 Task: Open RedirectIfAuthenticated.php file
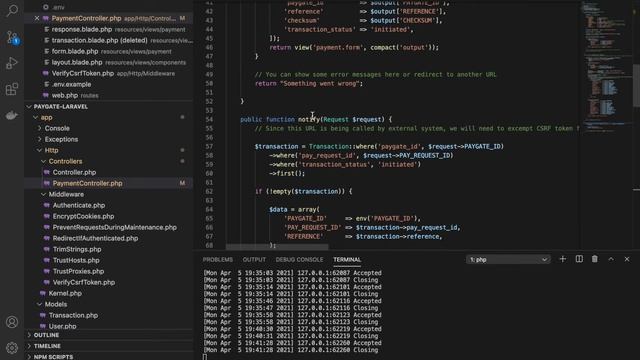(109, 239)
